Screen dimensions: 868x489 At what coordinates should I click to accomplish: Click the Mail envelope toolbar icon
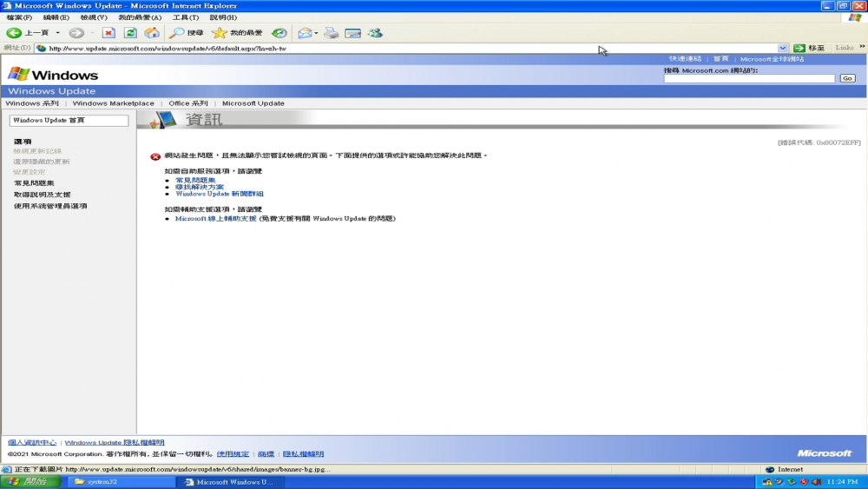coord(305,33)
